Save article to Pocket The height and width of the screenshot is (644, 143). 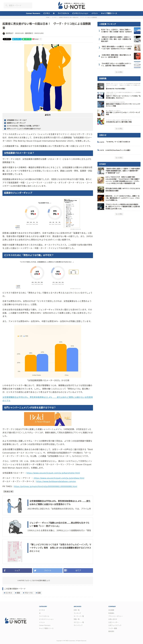pyautogui.click(x=35, y=39)
